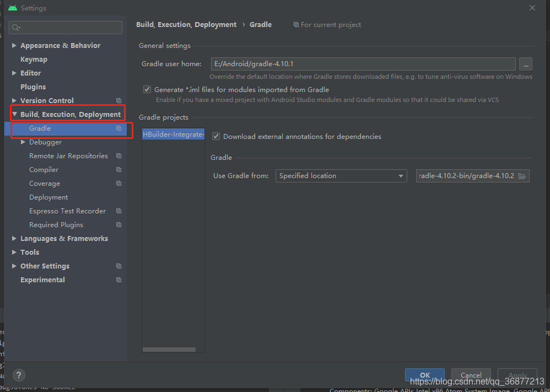Screen dimensions: 550x392
Task: Click the settings search field
Action: pyautogui.click(x=66, y=28)
